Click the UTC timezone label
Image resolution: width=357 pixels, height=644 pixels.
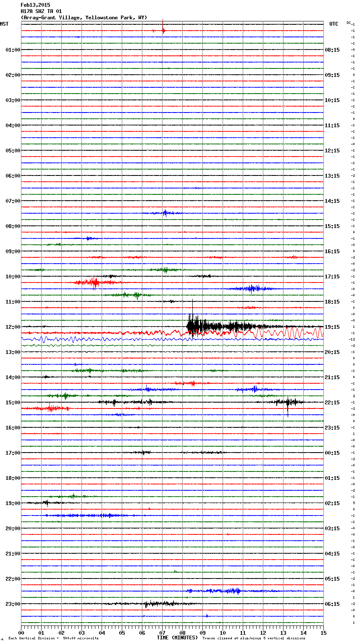click(x=333, y=24)
